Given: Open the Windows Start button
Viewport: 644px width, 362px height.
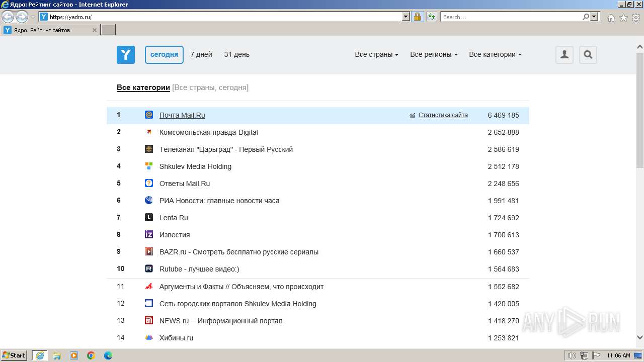Looking at the screenshot, I should coord(14,355).
